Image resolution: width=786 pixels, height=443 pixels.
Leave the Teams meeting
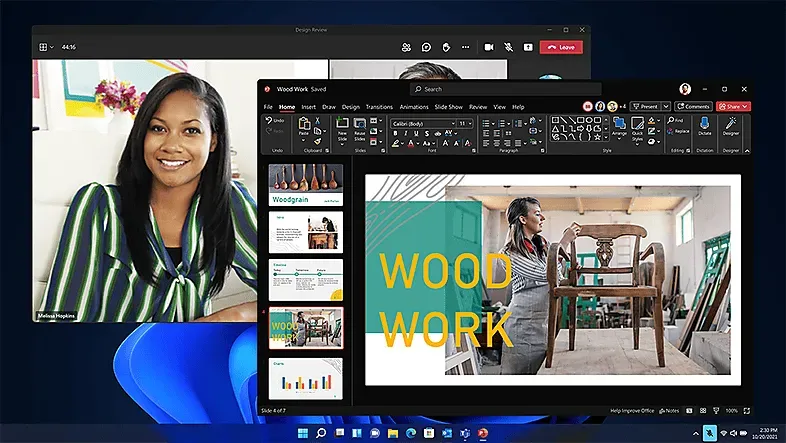(x=561, y=47)
